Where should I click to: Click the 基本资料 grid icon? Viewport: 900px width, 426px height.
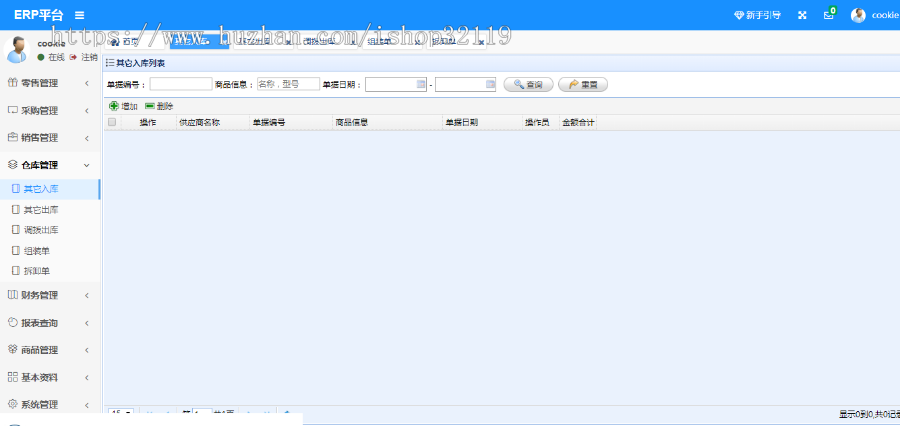(x=13, y=377)
